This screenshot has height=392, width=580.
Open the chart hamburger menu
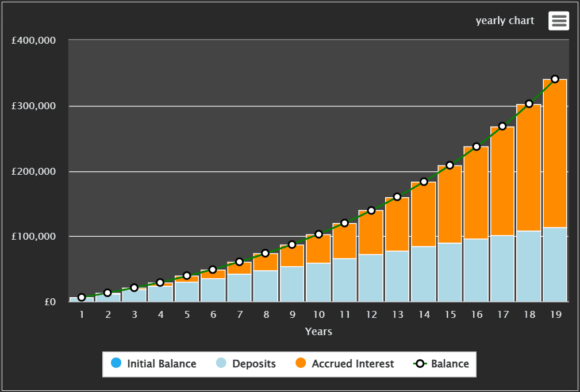pyautogui.click(x=558, y=21)
